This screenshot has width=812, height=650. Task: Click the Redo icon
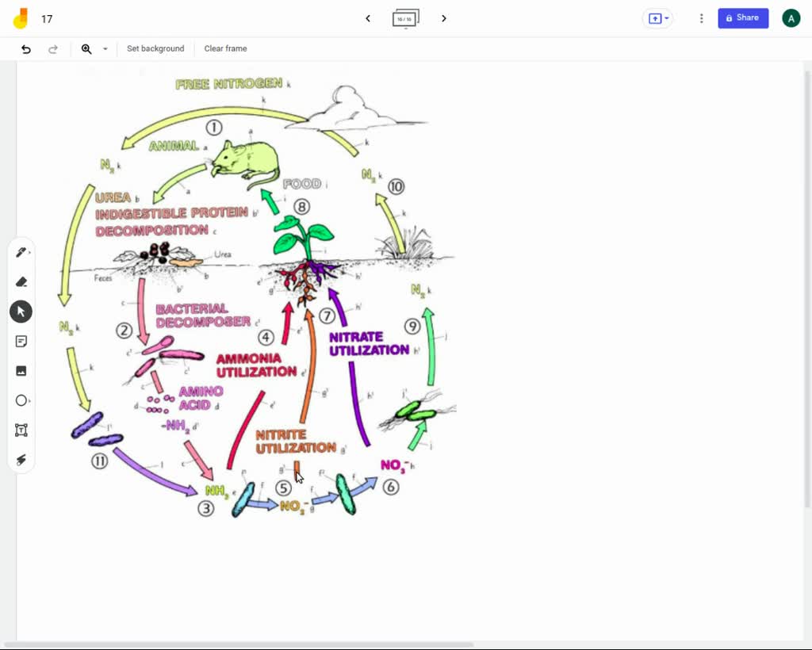pos(53,48)
